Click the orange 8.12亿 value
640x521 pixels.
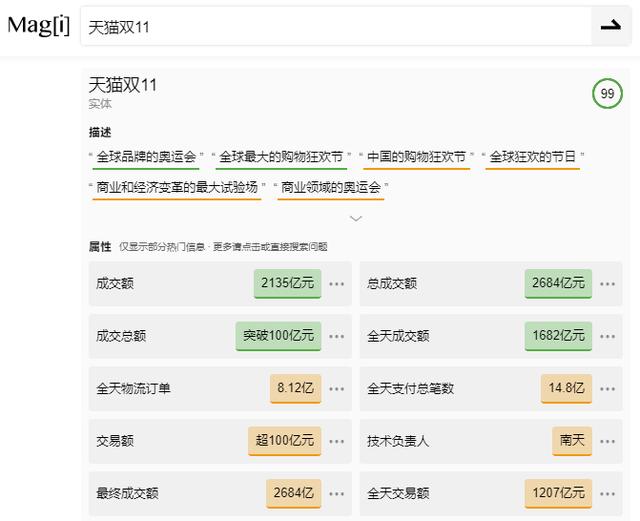pos(296,388)
